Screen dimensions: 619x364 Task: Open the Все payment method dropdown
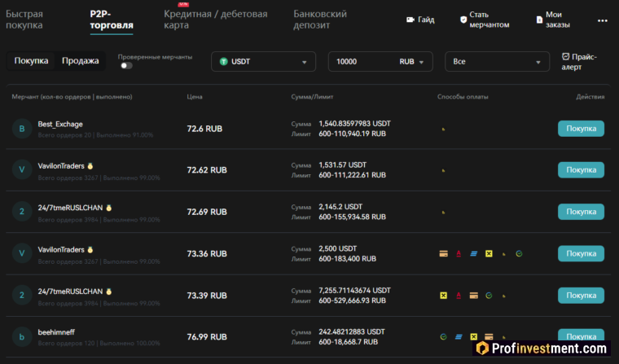497,62
